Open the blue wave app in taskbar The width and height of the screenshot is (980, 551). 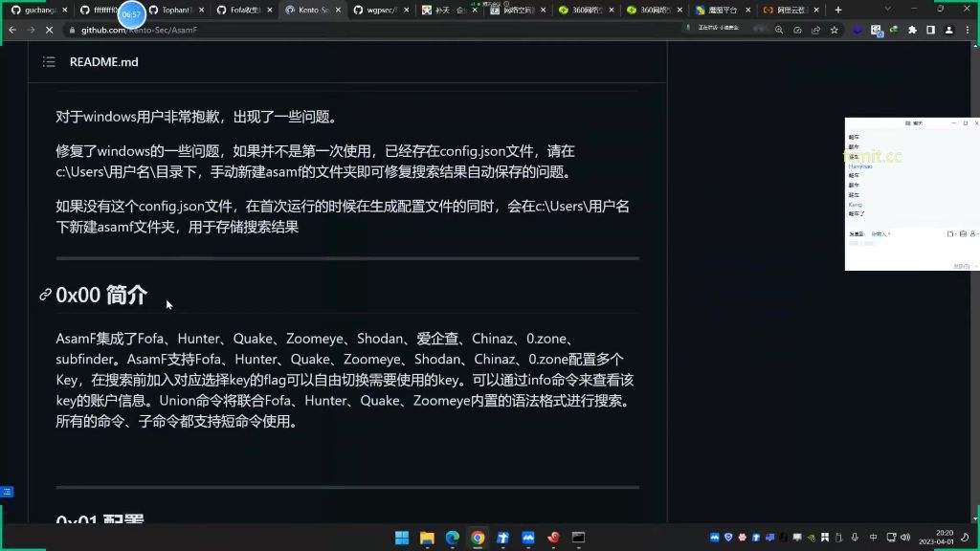pyautogui.click(x=528, y=538)
